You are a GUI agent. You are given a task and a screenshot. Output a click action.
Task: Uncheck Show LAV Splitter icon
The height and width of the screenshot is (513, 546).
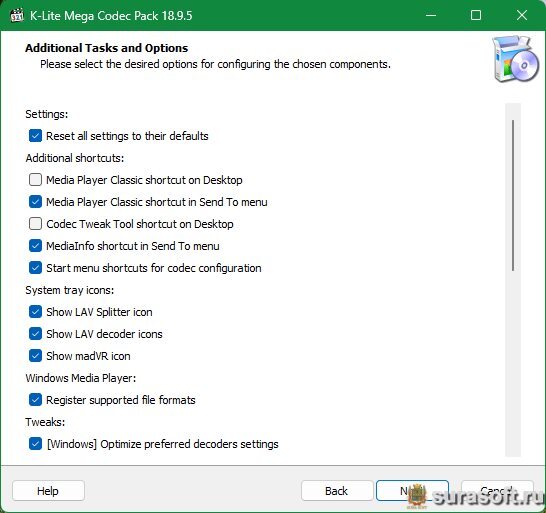(x=36, y=312)
